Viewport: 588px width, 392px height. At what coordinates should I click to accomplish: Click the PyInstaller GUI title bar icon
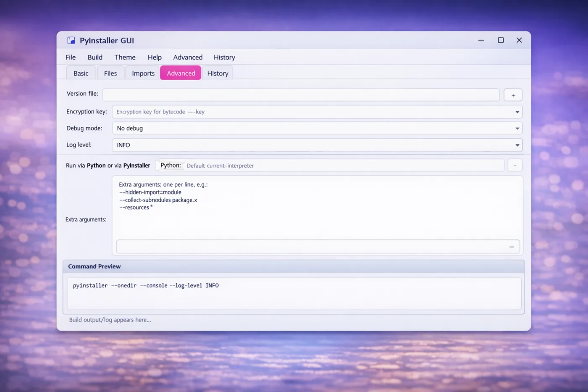(x=71, y=40)
